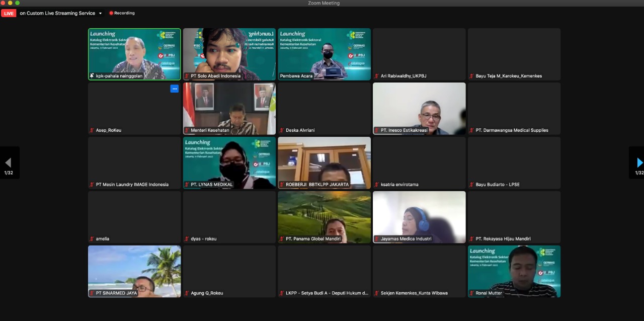
Task: Click muted mic icon of PT Solo Abadi Indonesia
Action: point(187,76)
